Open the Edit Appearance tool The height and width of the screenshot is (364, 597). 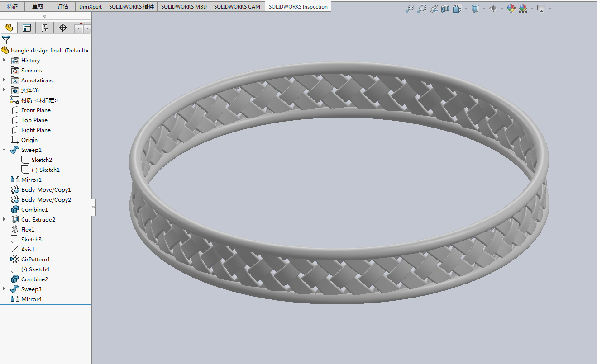511,9
